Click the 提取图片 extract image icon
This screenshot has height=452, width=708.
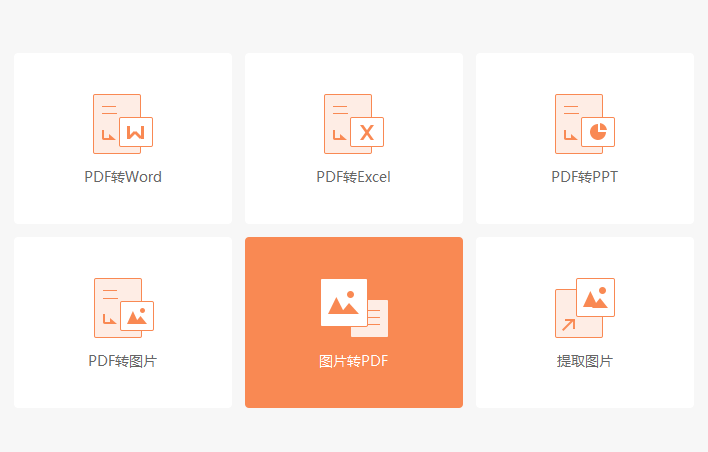click(585, 308)
